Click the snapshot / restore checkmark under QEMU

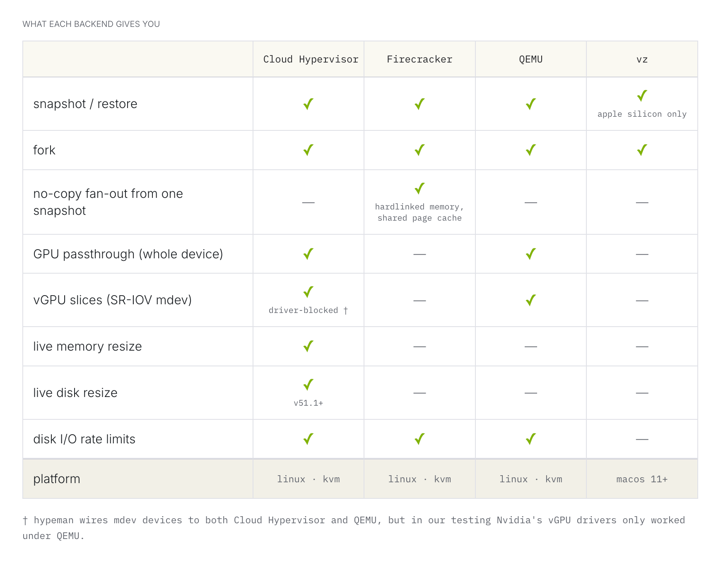(531, 104)
